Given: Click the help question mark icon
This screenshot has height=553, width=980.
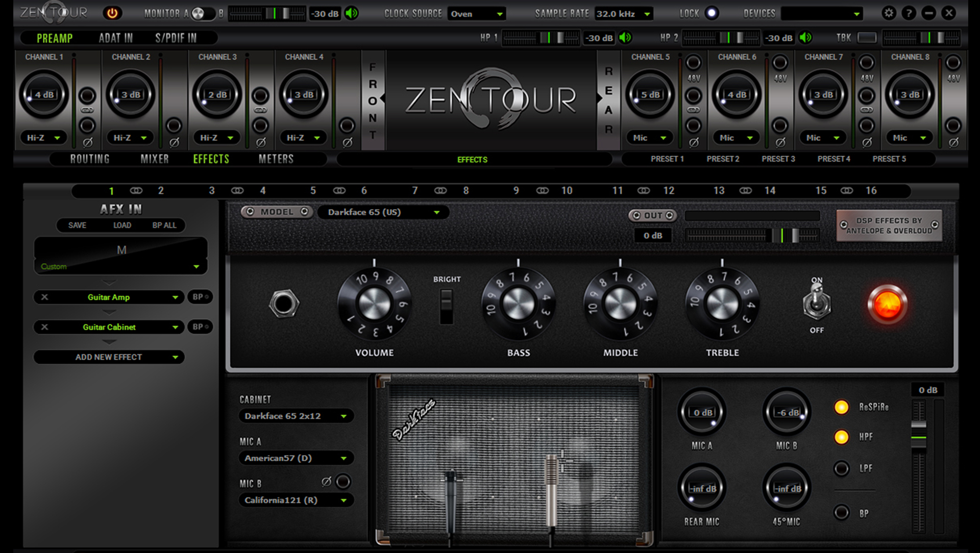Looking at the screenshot, I should coord(910,13).
